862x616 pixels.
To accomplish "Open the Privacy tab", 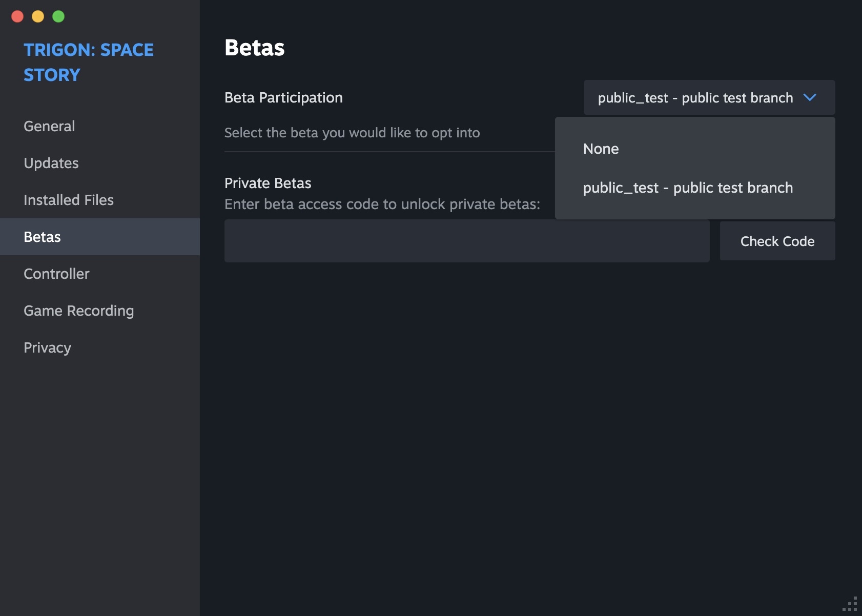I will [x=47, y=347].
